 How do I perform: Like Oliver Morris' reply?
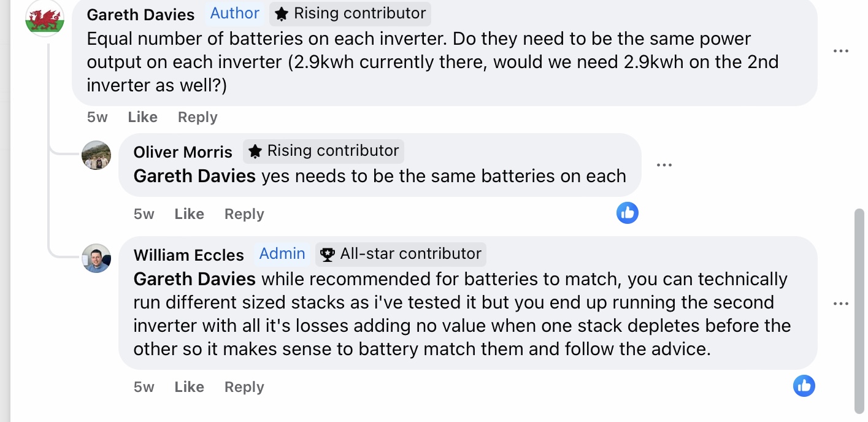189,214
